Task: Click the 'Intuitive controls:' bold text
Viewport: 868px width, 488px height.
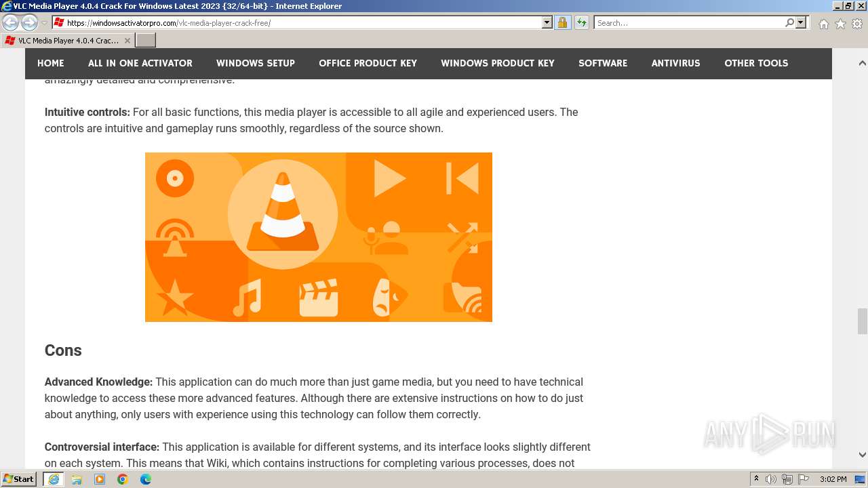Action: [x=87, y=112]
